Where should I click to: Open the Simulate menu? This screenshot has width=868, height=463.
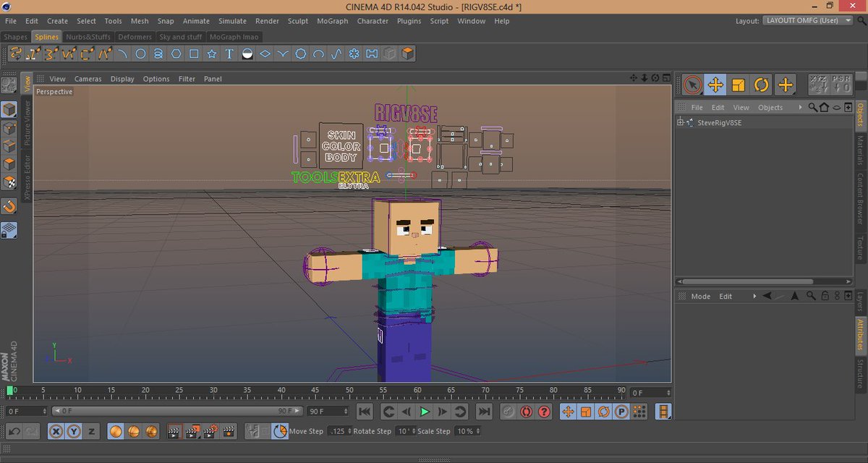pyautogui.click(x=232, y=21)
